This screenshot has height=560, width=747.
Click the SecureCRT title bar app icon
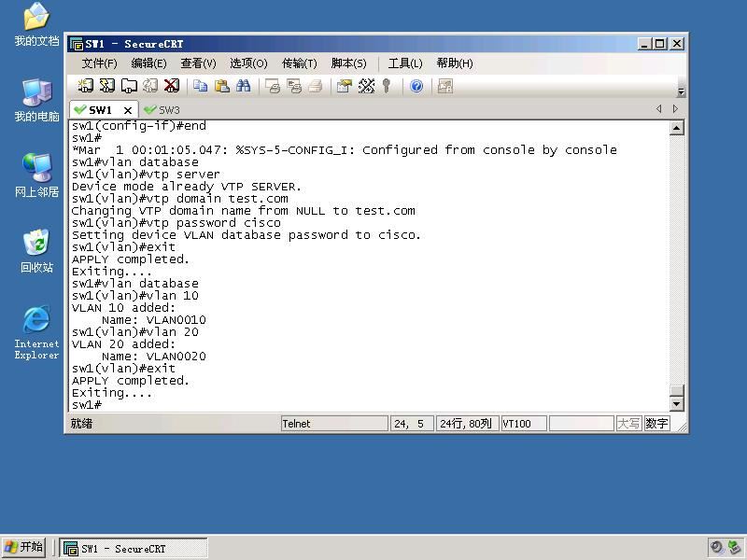tap(77, 44)
